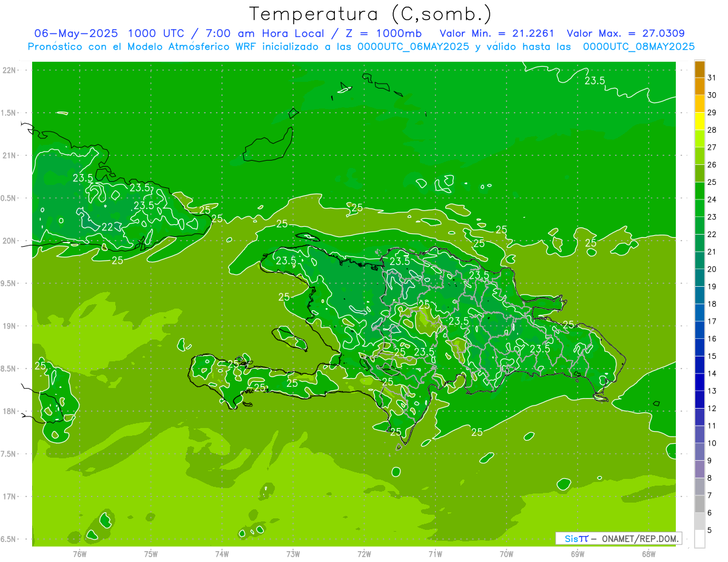Screen dimensions: 728x562
Task: Click the white color bar swatch below 5
Action: point(699,538)
